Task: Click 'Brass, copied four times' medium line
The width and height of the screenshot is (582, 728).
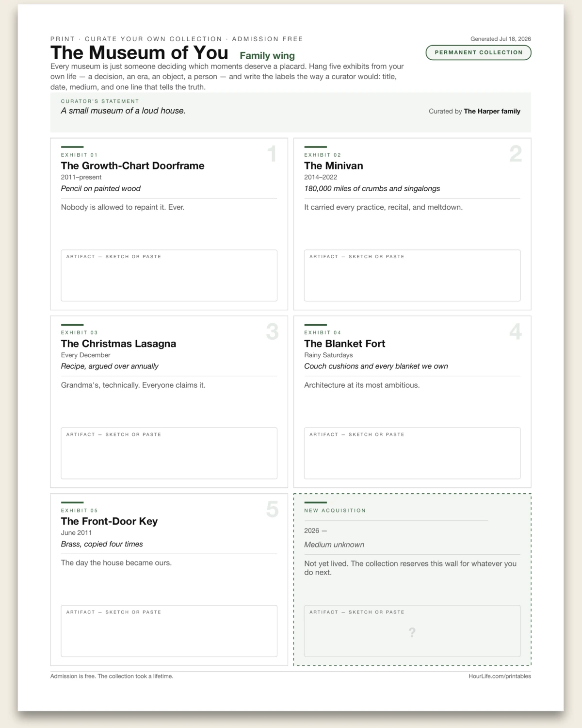Action: 102,544
